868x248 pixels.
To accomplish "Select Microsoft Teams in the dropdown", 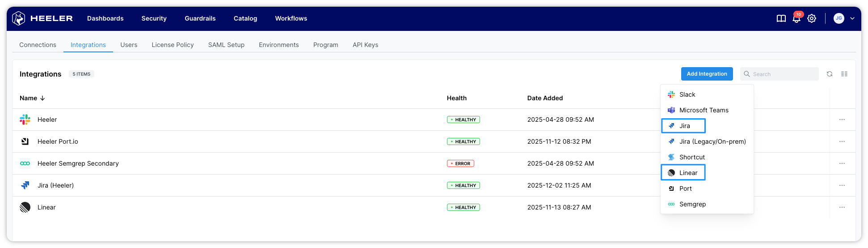I will point(704,110).
